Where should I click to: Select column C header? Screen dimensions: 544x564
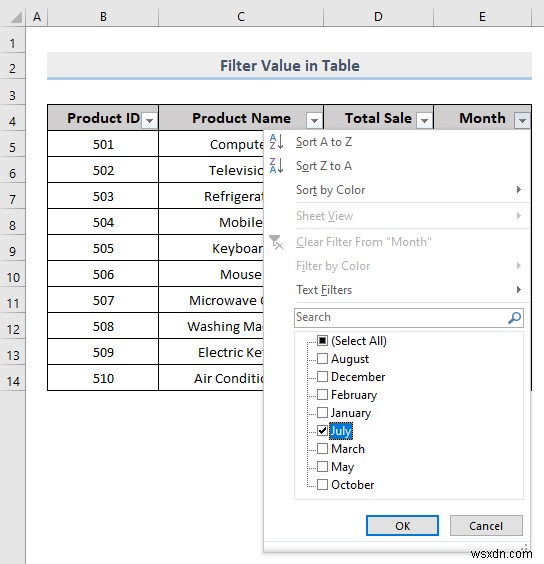coord(241,17)
